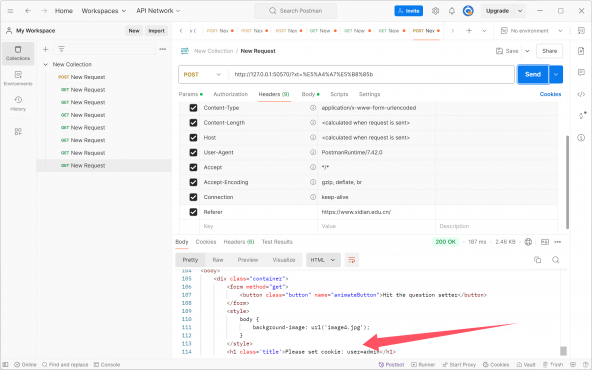592x370 pixels.
Task: Click the request URL input field
Action: tap(372, 74)
